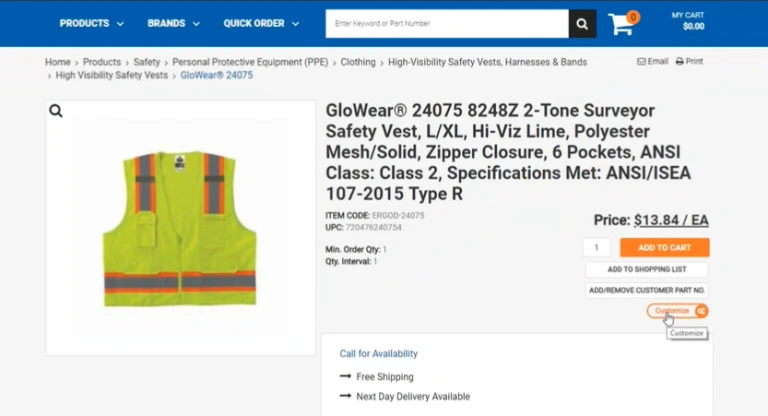This screenshot has width=768, height=416.
Task: Click the keyword or part number search box
Action: pyautogui.click(x=447, y=23)
